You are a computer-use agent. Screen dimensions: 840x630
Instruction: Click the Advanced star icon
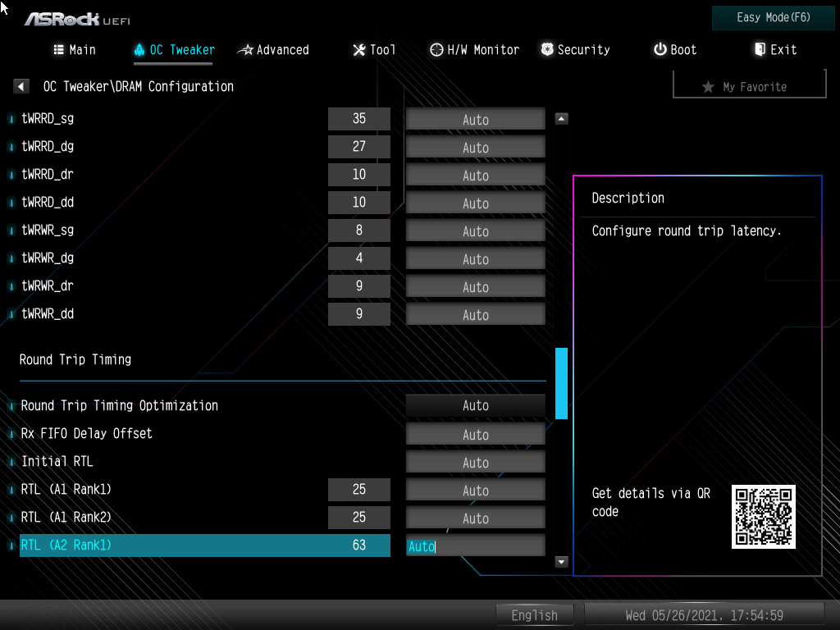[245, 49]
